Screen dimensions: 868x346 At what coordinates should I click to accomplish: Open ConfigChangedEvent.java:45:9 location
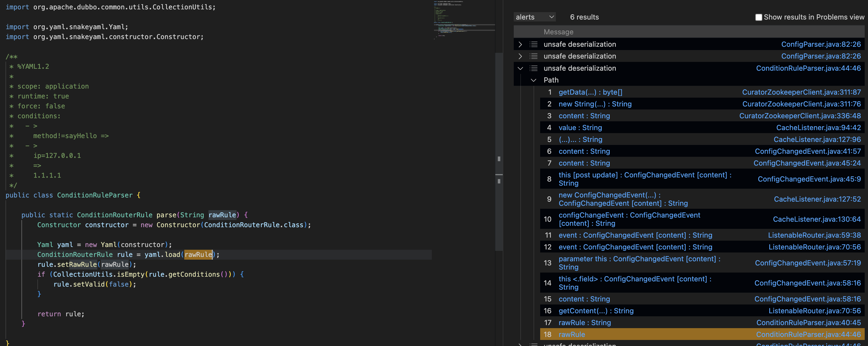[809, 179]
